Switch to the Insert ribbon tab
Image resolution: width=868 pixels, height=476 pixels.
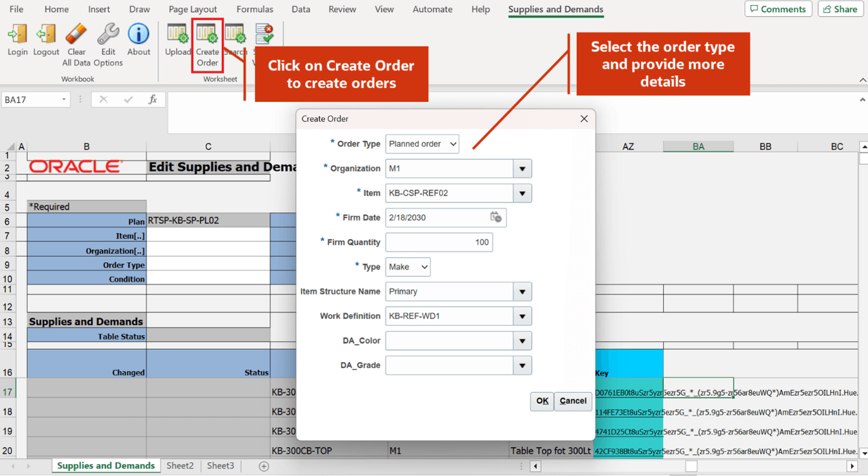pyautogui.click(x=99, y=9)
